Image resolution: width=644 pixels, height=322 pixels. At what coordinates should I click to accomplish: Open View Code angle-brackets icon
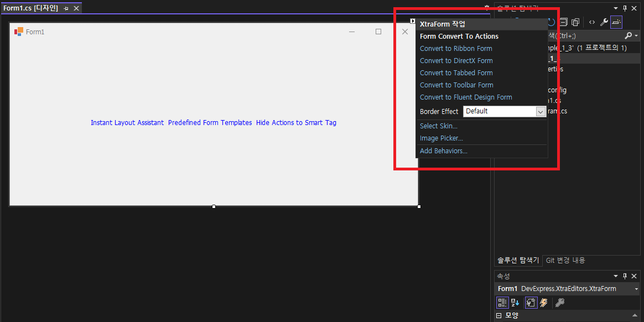[592, 22]
